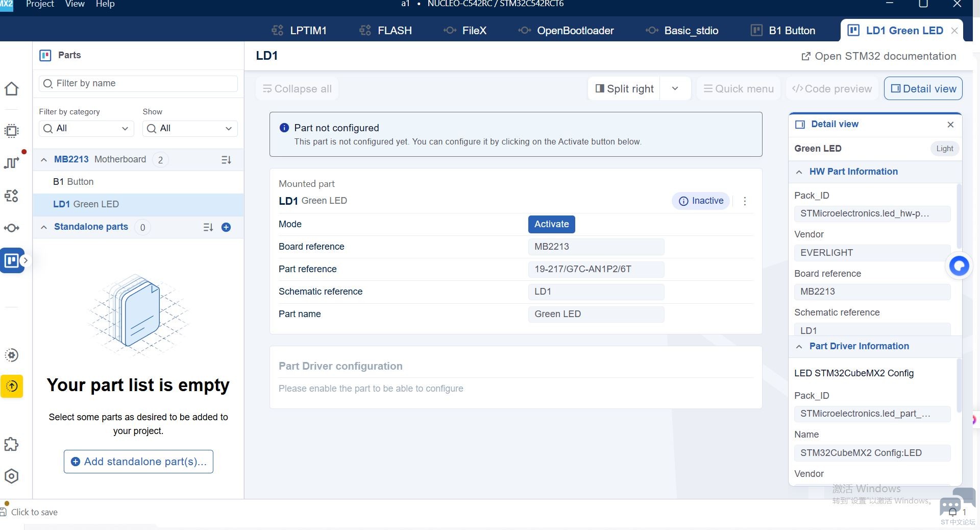Screen dimensions: 980x530
Task: Click the yellow update notification sidebar icon
Action: coord(12,386)
